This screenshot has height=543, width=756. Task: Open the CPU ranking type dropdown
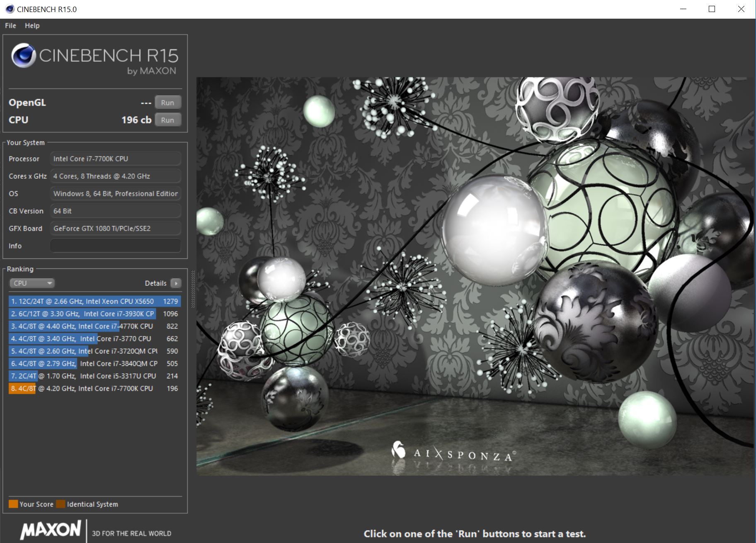point(32,283)
